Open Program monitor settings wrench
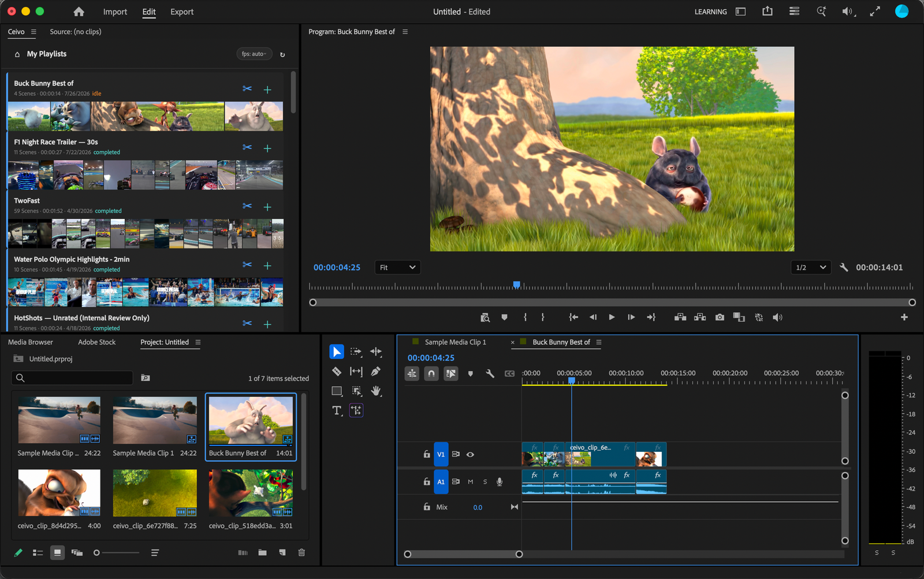Viewport: 924px width, 579px height. click(x=844, y=268)
